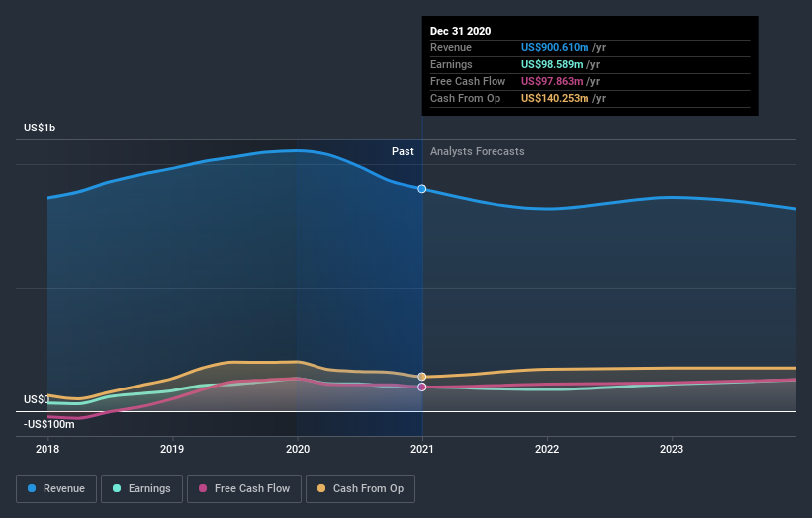Image resolution: width=812 pixels, height=518 pixels.
Task: Click the Dec 31 2020 tooltip date
Action: click(460, 31)
